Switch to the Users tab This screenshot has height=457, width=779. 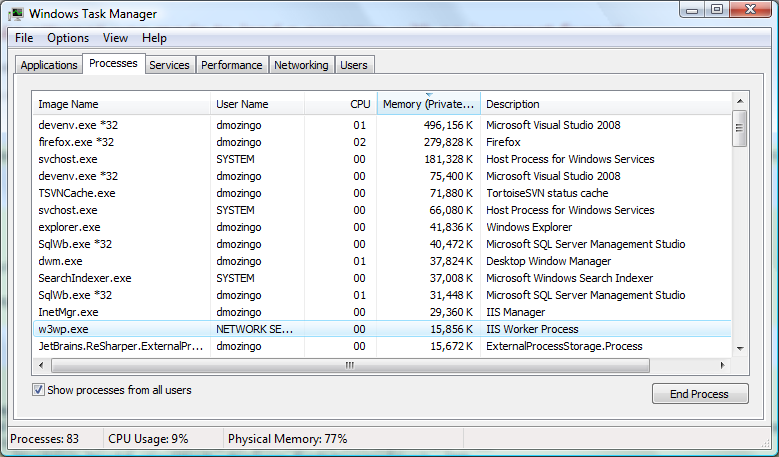click(354, 65)
